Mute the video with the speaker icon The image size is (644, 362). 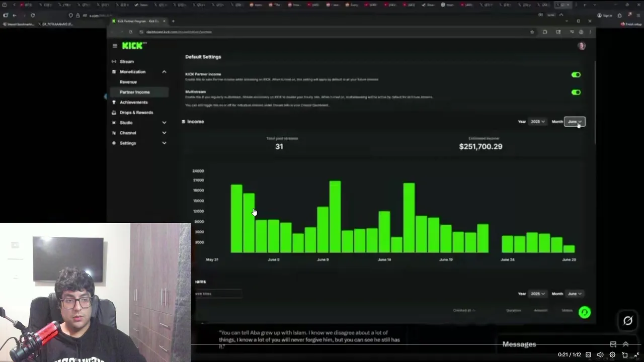click(600, 354)
